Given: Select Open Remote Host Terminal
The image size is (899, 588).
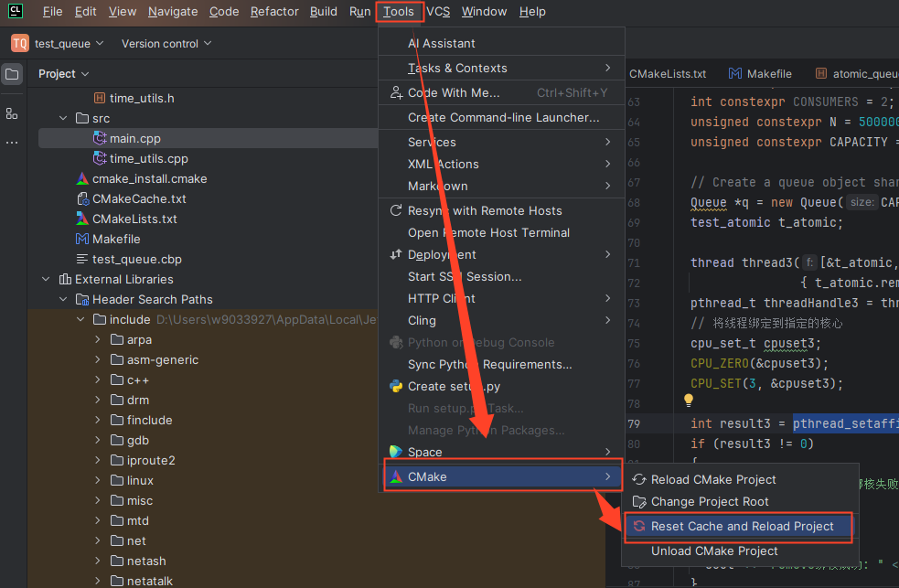Looking at the screenshot, I should coord(502,232).
